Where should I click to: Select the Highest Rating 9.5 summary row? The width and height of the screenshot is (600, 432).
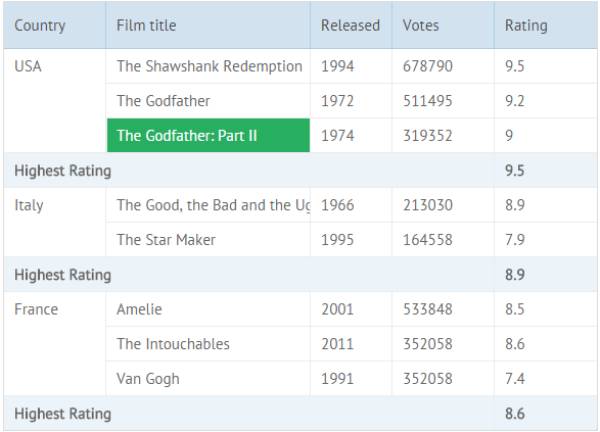pyautogui.click(x=300, y=170)
